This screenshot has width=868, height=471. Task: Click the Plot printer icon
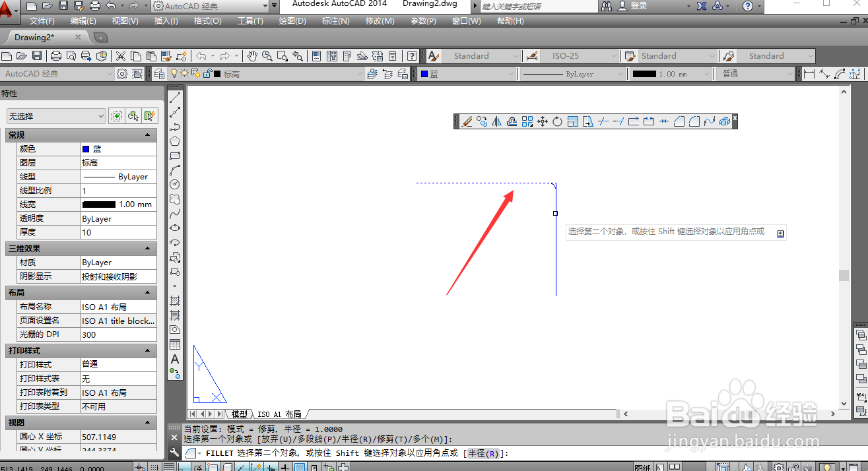coord(56,56)
